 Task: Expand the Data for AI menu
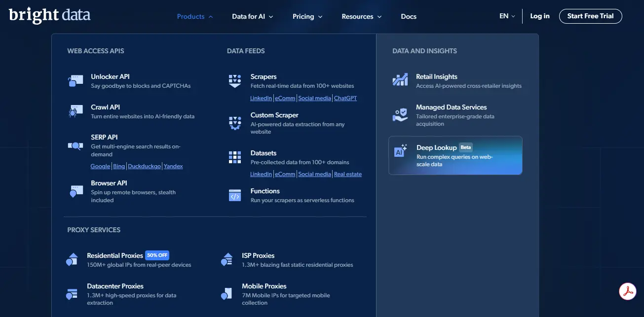[252, 16]
